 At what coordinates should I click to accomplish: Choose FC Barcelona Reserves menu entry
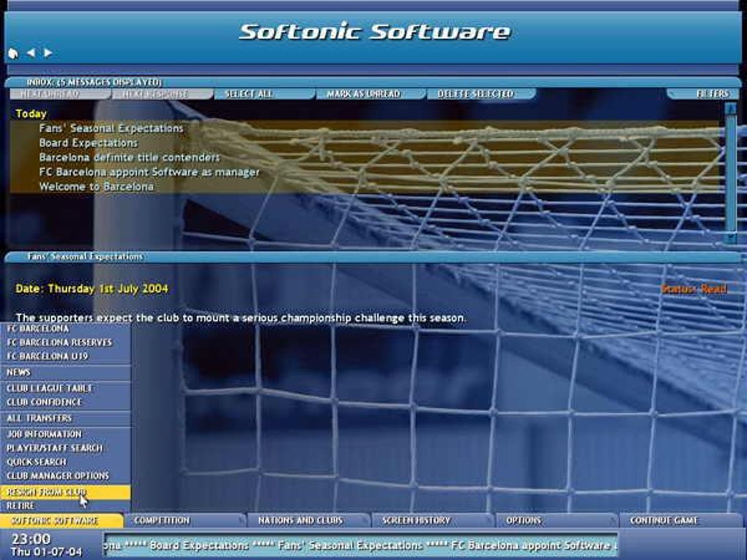[x=65, y=343]
